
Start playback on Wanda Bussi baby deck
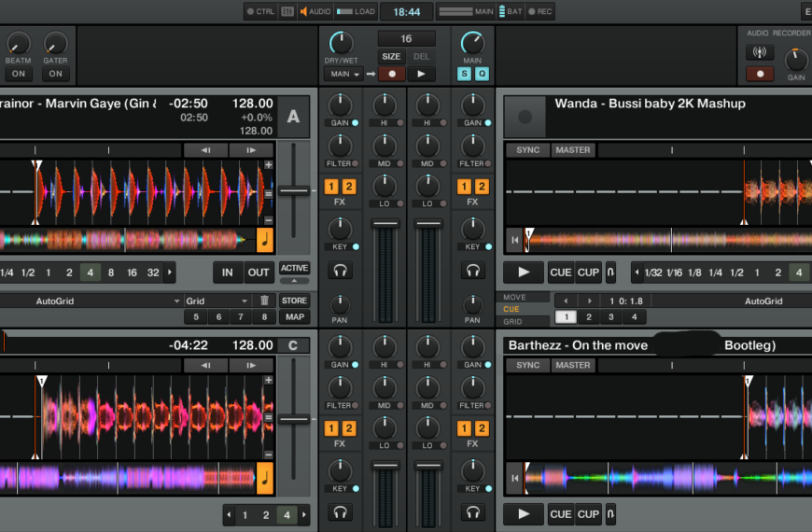(524, 272)
